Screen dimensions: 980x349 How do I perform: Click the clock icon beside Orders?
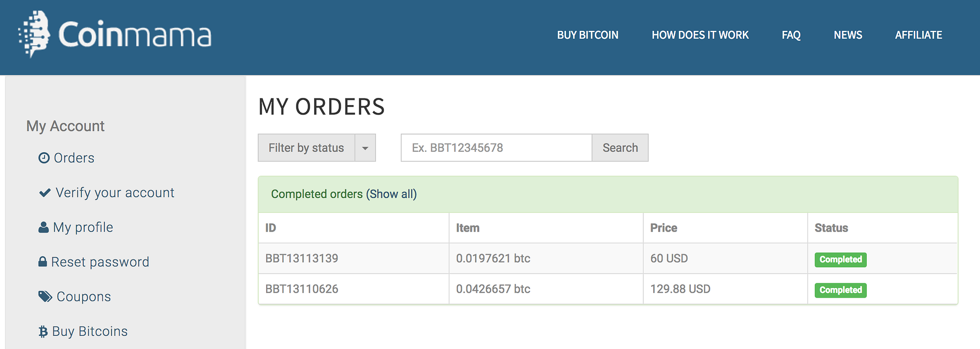pyautogui.click(x=44, y=158)
